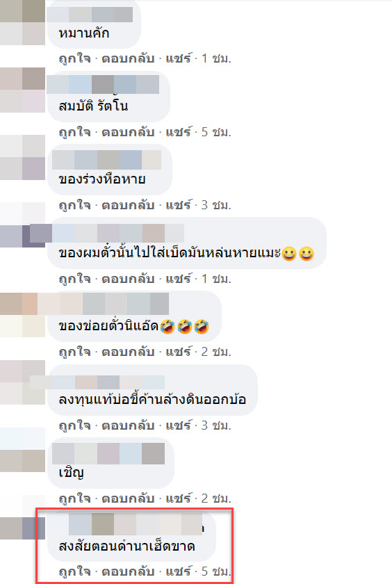Reply to the comment 'ของร่วงหือหาย'
This screenshot has width=392, height=584.
(x=128, y=205)
